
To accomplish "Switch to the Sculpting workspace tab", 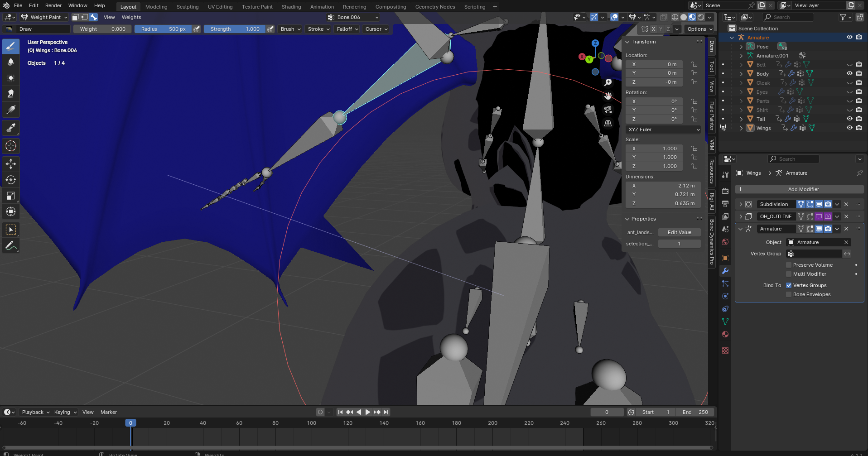I will pyautogui.click(x=188, y=7).
